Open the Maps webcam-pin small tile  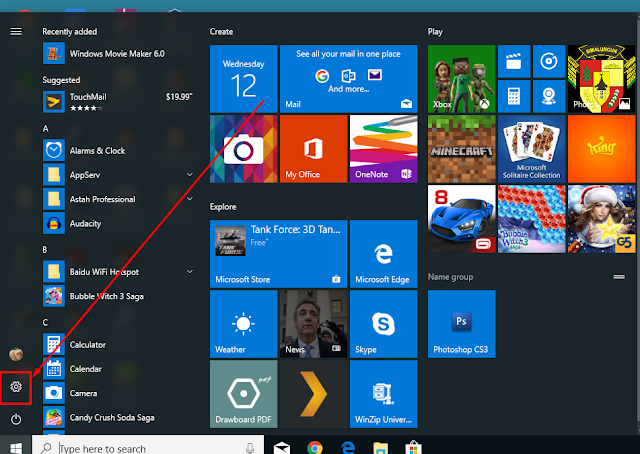tap(549, 96)
